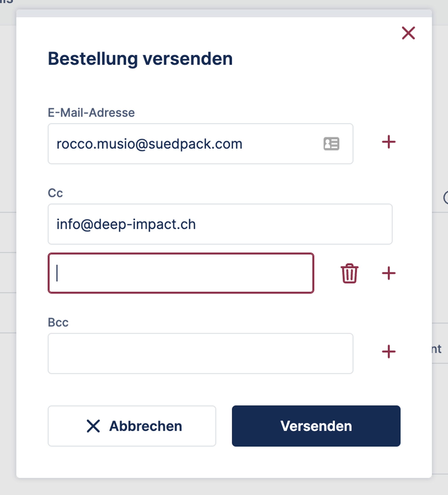Click the Cc label text
The height and width of the screenshot is (495, 448).
(x=55, y=193)
